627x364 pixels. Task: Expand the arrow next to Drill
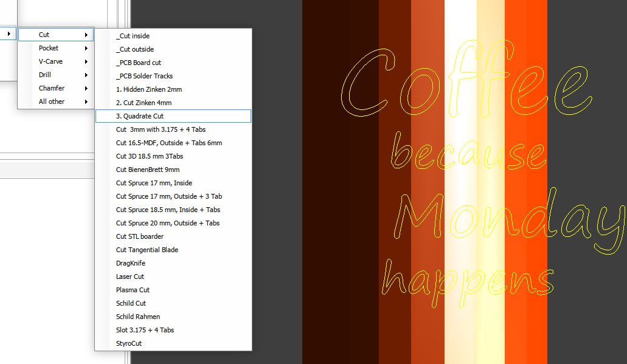point(86,75)
